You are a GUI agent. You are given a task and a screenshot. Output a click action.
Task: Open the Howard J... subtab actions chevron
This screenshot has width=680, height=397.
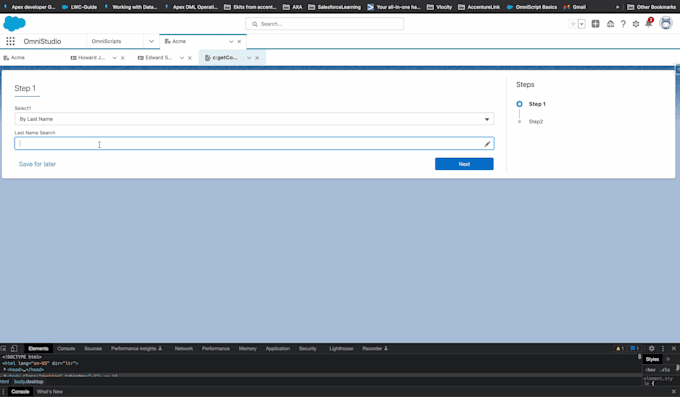coord(114,58)
